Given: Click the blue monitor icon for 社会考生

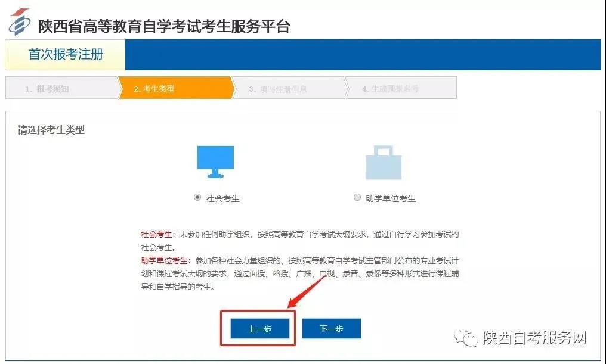Looking at the screenshot, I should 215,161.
